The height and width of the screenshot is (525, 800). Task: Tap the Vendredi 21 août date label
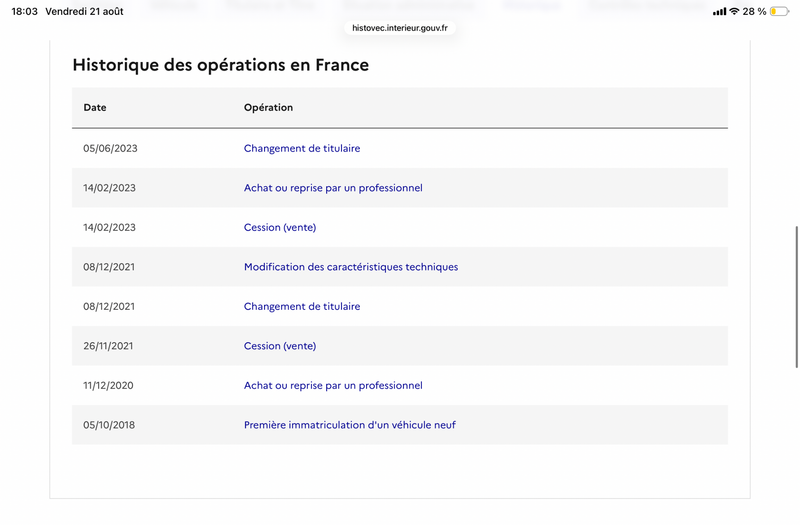[x=84, y=11]
